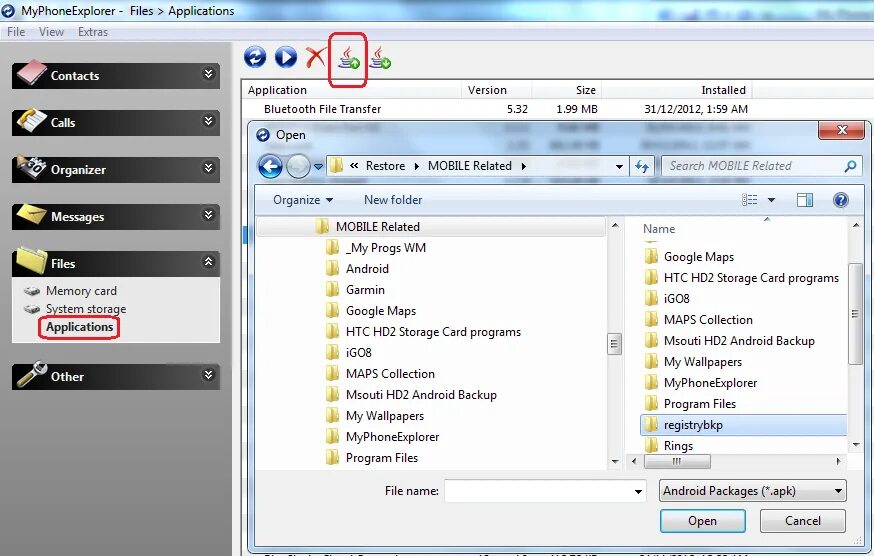The height and width of the screenshot is (556, 874).
Task: Click the Forward arrow in Open dialog
Action: (298, 166)
